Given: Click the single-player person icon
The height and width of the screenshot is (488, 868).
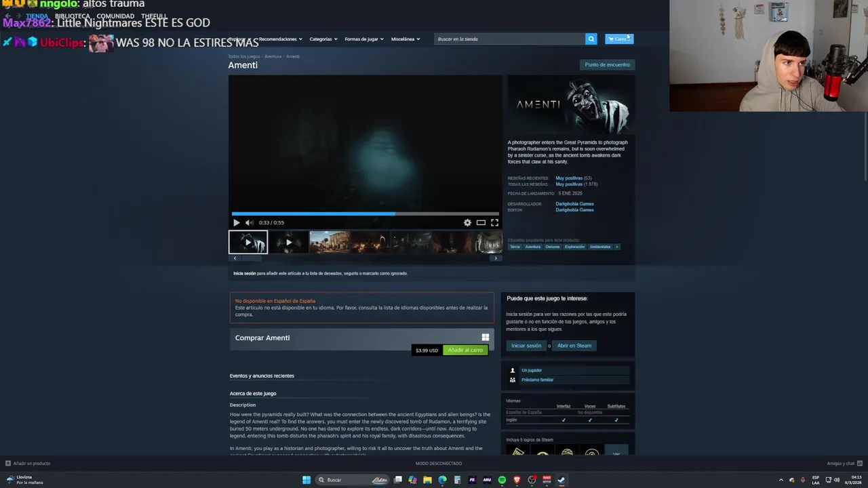Looking at the screenshot, I should [x=513, y=370].
